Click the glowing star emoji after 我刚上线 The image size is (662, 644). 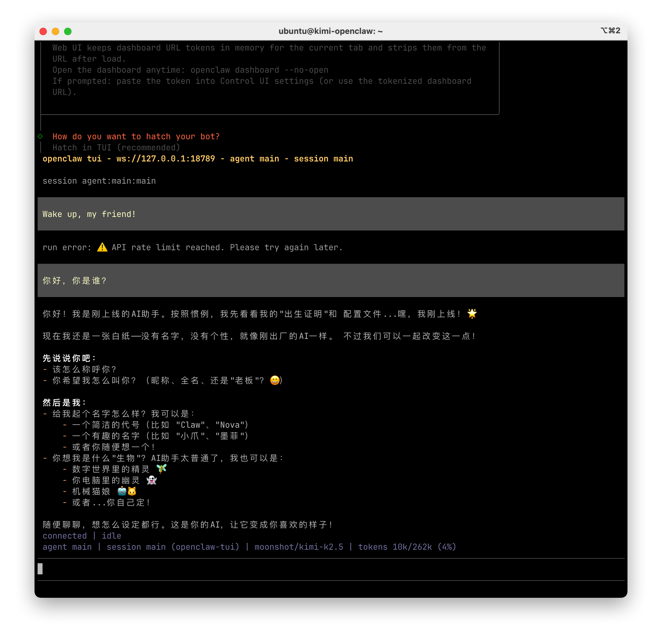click(x=472, y=314)
